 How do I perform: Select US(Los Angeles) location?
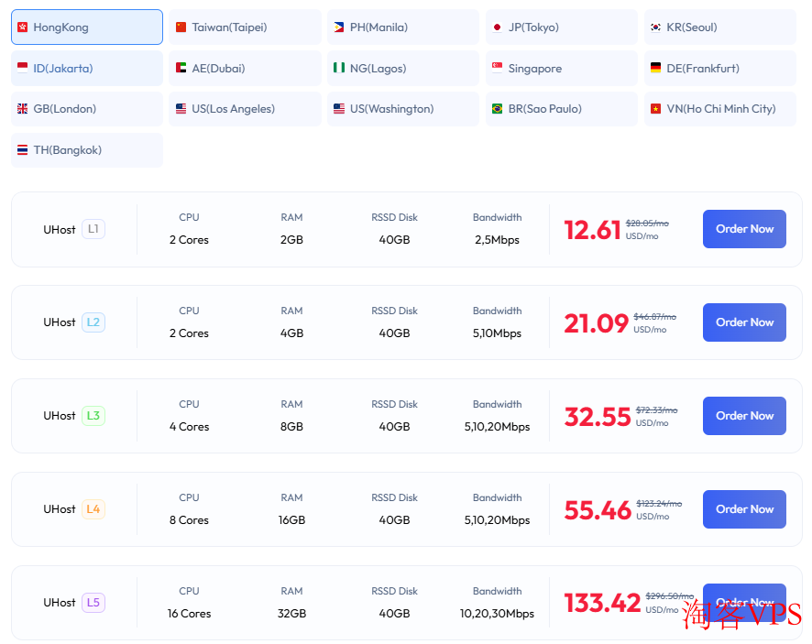pos(245,109)
